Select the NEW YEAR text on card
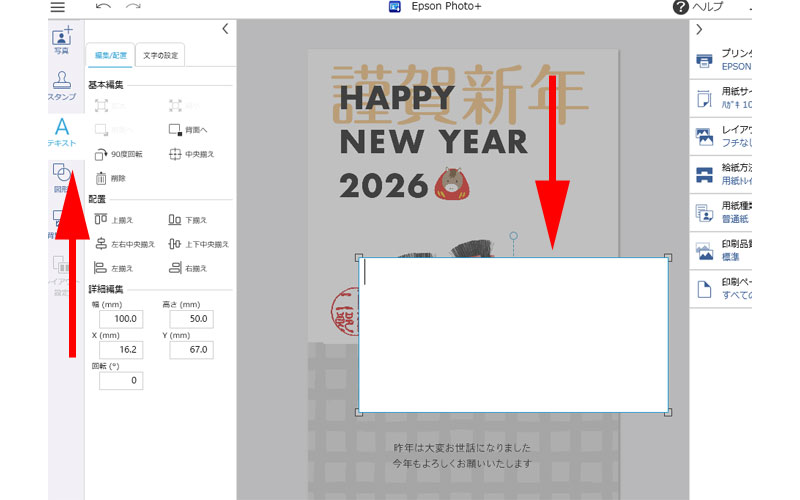Screen dimensions: 800x500 point(434,142)
